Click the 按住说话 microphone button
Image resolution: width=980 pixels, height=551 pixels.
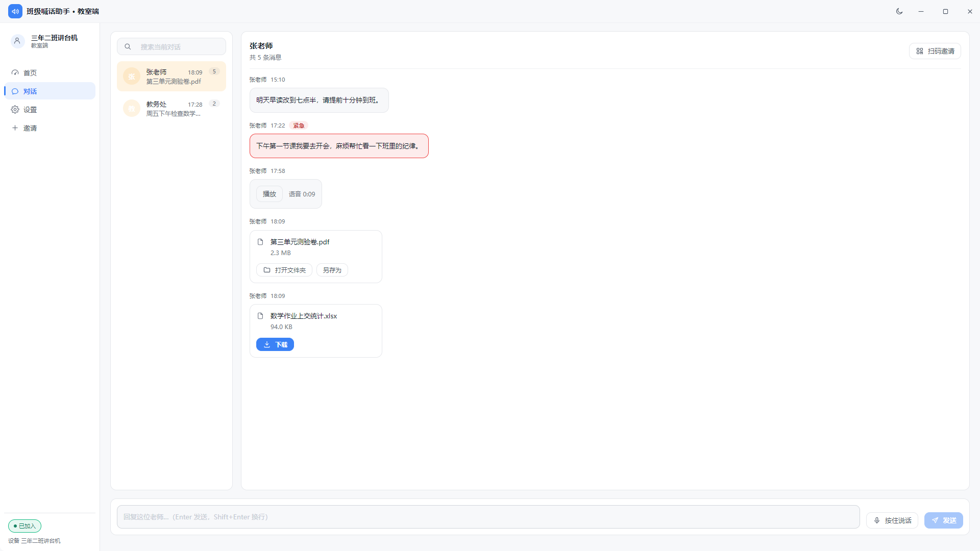[x=892, y=520]
